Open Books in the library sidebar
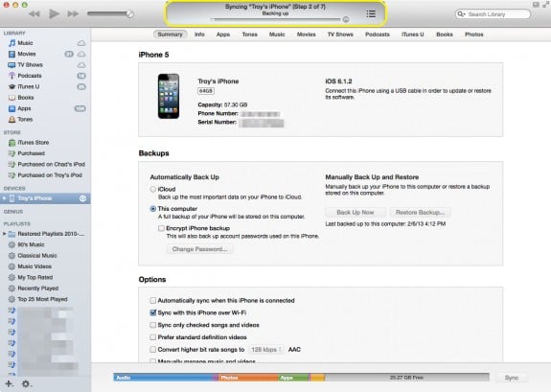Screen dimensions: 551x392 25,98
